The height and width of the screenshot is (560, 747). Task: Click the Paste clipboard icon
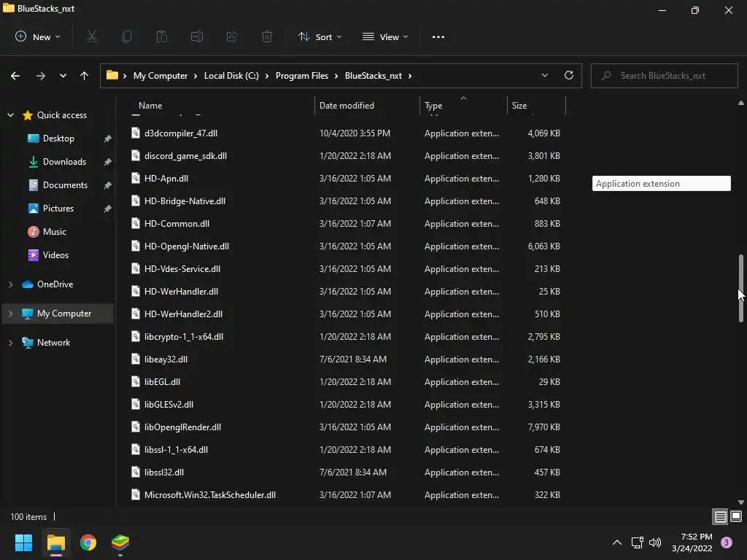click(161, 36)
